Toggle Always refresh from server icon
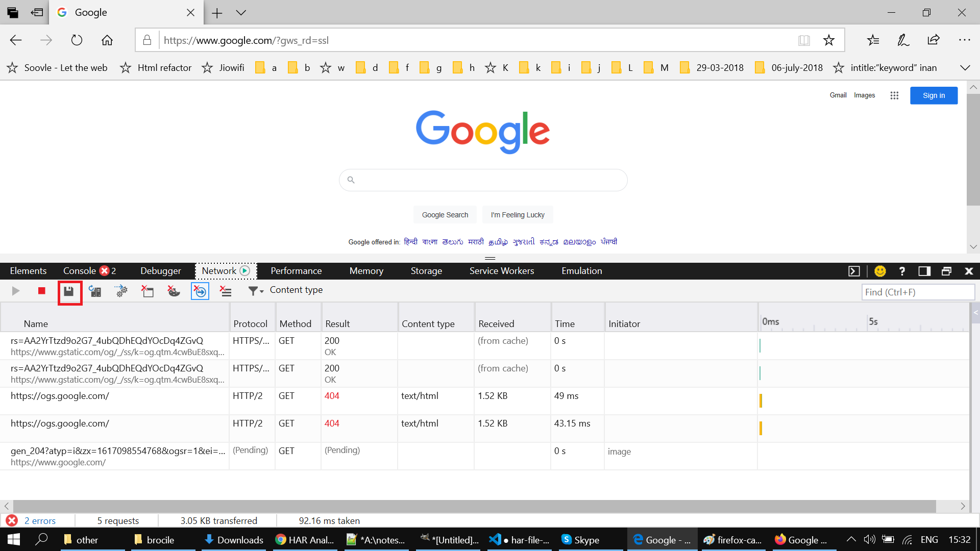Screen dimensions: 980x551 point(95,291)
